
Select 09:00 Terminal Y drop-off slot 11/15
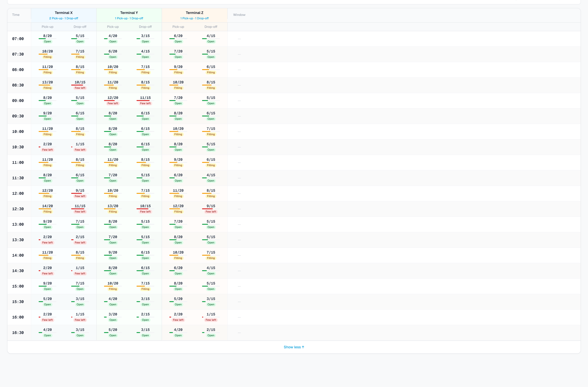pyautogui.click(x=145, y=100)
